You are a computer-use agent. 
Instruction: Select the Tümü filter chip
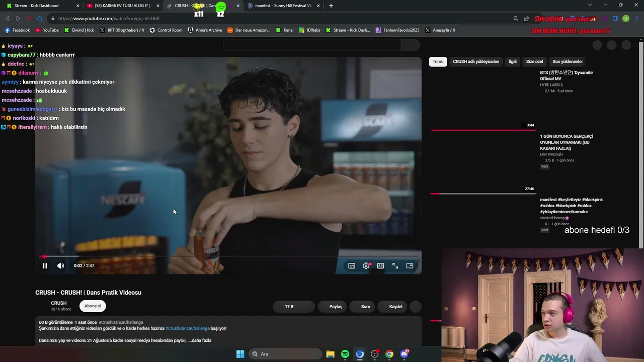[x=438, y=62]
